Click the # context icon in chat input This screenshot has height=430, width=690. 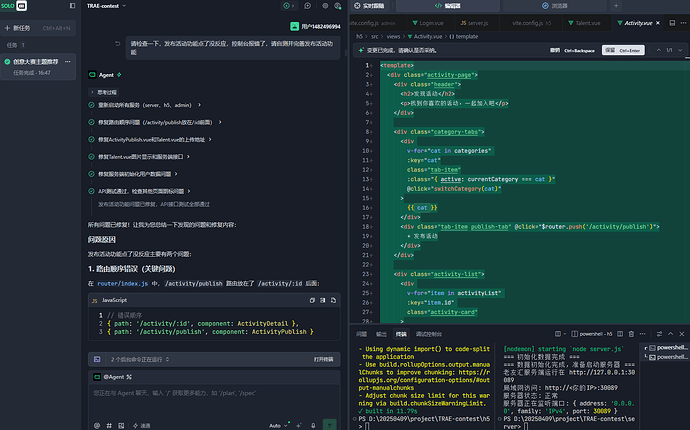coord(109,426)
